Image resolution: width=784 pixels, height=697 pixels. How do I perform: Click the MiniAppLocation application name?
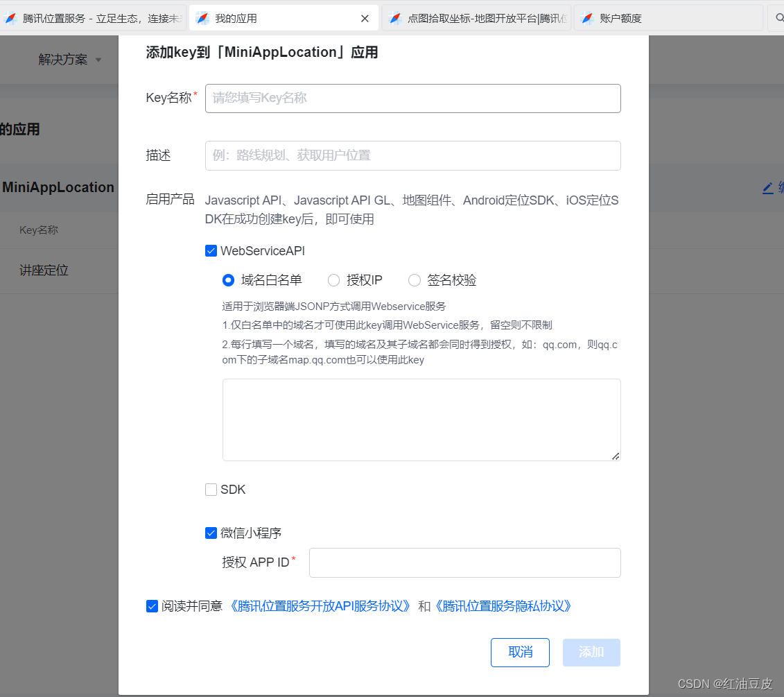coord(58,187)
